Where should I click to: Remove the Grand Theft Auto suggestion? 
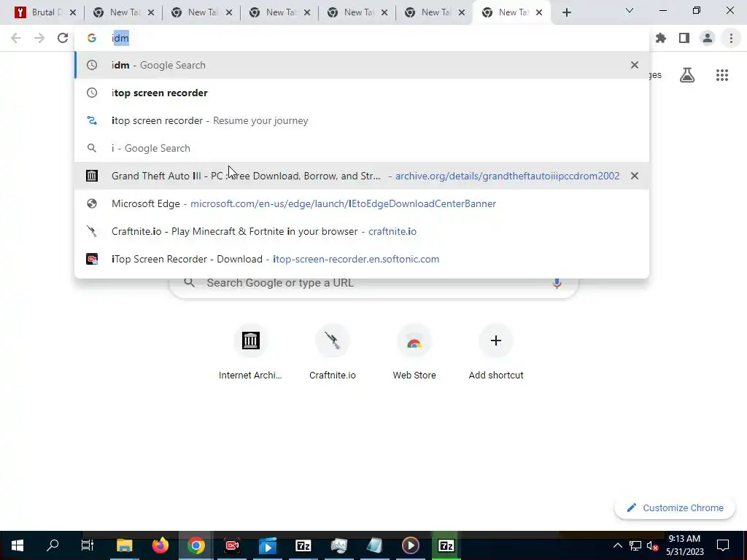(x=635, y=176)
